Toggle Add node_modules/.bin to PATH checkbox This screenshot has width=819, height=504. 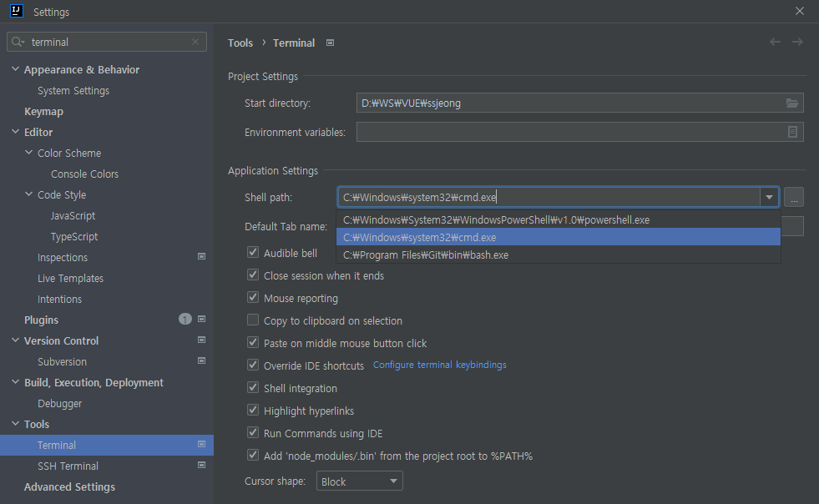[253, 455]
